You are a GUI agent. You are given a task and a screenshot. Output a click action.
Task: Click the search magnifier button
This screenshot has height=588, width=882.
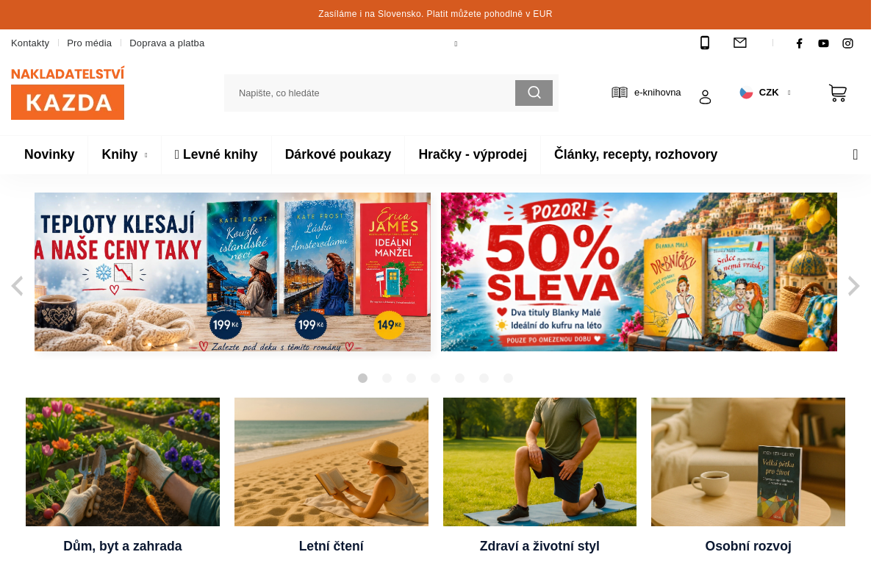(534, 93)
